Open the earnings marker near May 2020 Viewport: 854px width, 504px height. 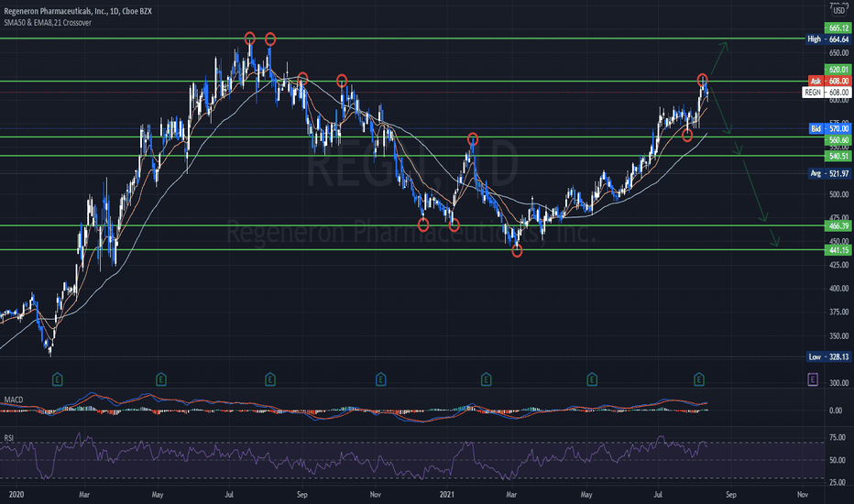click(x=160, y=379)
